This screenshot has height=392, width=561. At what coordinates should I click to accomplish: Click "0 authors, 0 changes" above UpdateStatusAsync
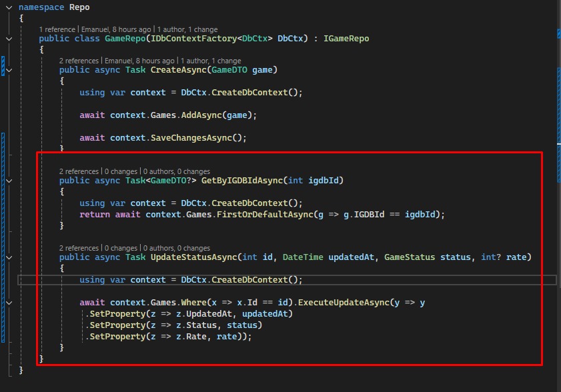[x=176, y=247]
